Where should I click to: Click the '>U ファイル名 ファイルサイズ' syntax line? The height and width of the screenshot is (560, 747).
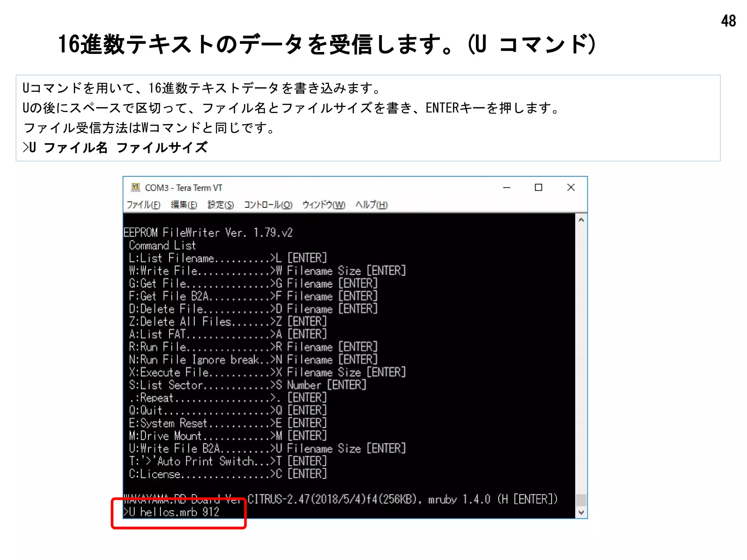[115, 148]
